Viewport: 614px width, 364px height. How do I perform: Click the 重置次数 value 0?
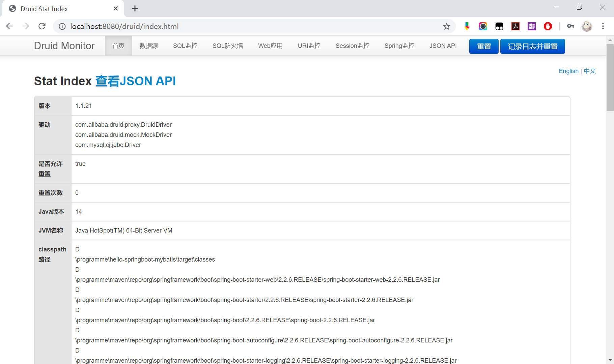77,193
